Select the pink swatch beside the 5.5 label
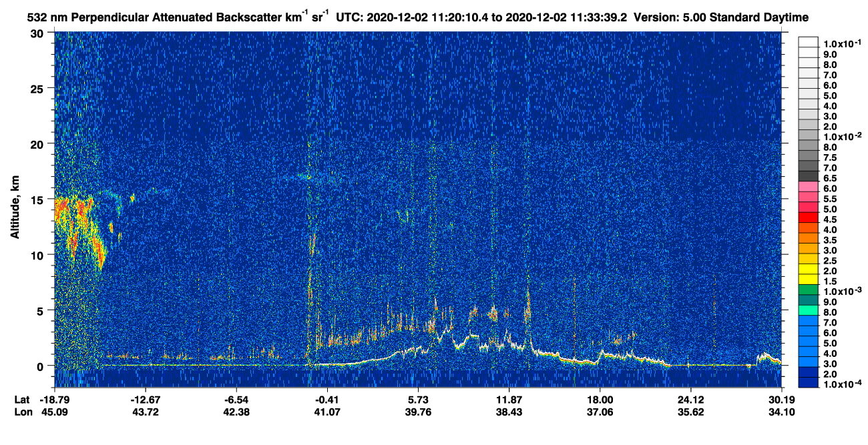This screenshot has width=868, height=445. 809,198
